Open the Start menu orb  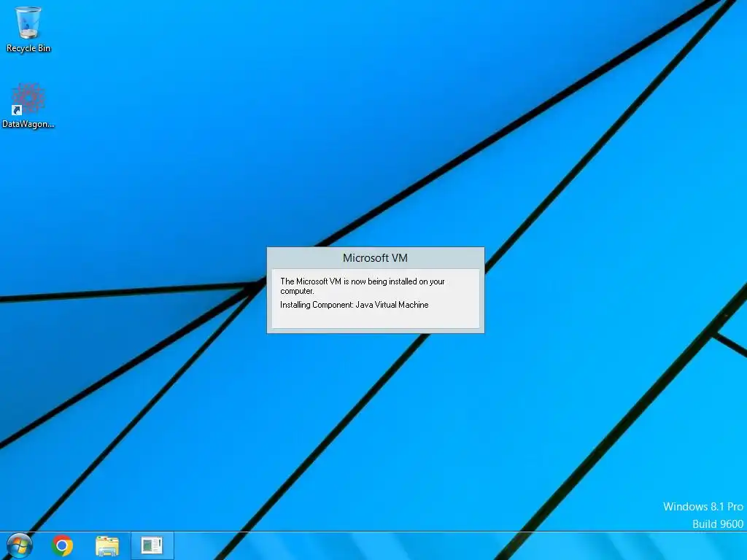coord(20,545)
